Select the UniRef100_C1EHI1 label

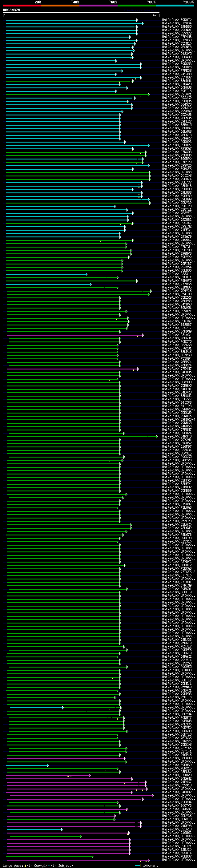(177, 277)
